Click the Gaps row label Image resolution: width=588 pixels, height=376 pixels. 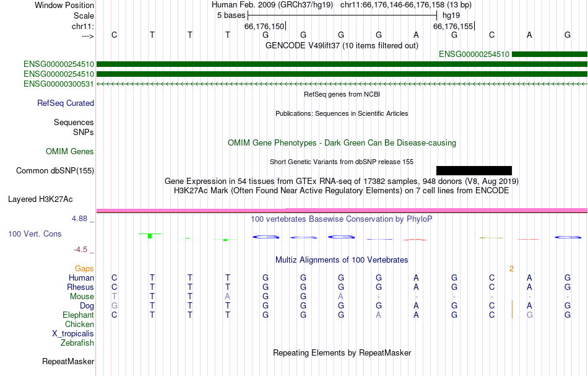[x=84, y=269]
